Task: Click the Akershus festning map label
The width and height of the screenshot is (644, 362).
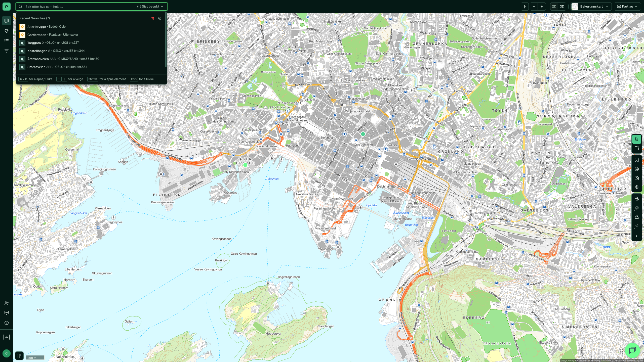Action: [x=307, y=194]
